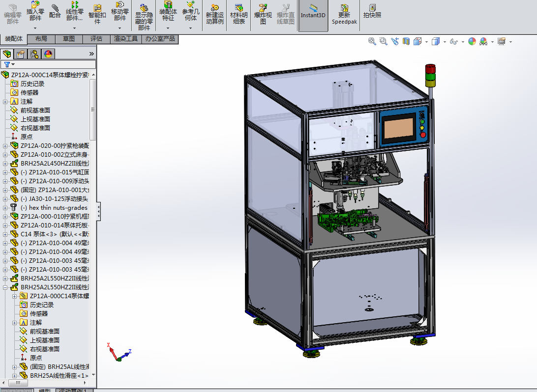
Task: Click the Section View icon in view toolbar
Action: click(x=406, y=42)
